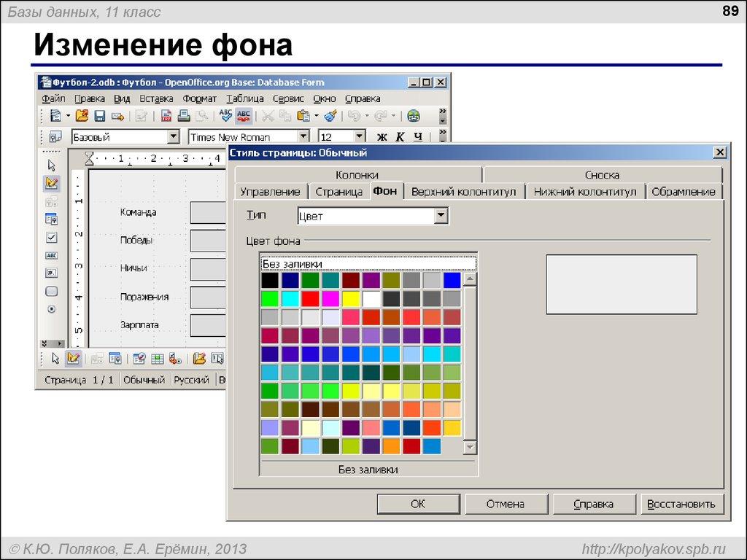Switch to the Обрамление tab
The width and height of the screenshot is (747, 560).
tap(684, 190)
